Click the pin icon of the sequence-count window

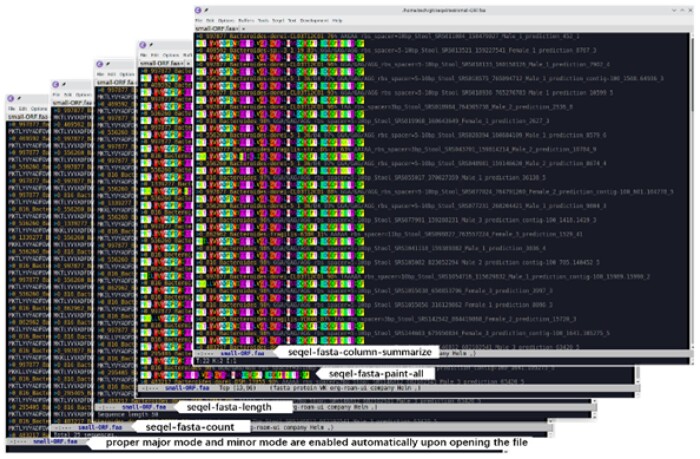coord(63,84)
